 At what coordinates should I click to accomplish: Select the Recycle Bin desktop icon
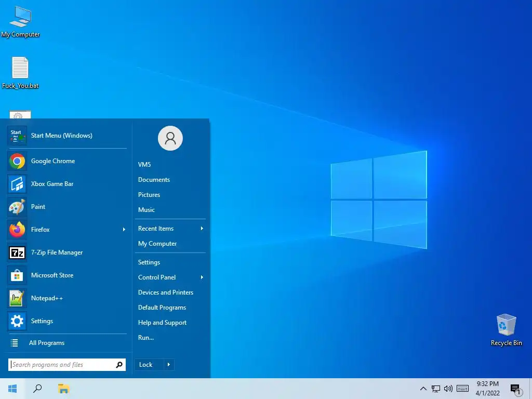tap(506, 329)
